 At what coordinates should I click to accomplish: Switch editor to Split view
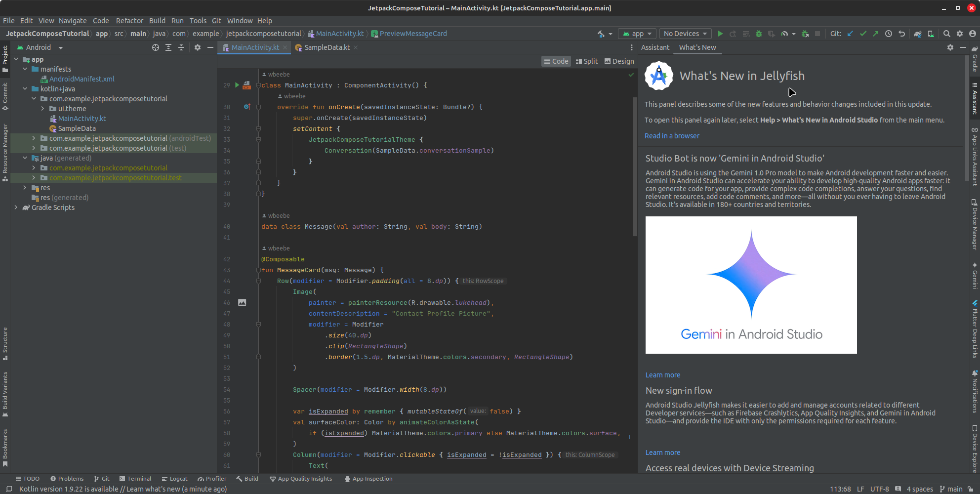coord(587,61)
